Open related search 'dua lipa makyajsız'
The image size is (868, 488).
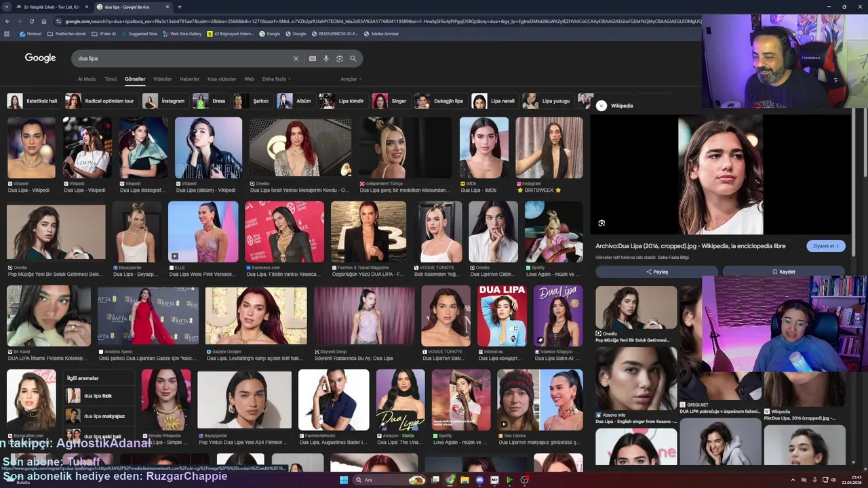coord(98,416)
